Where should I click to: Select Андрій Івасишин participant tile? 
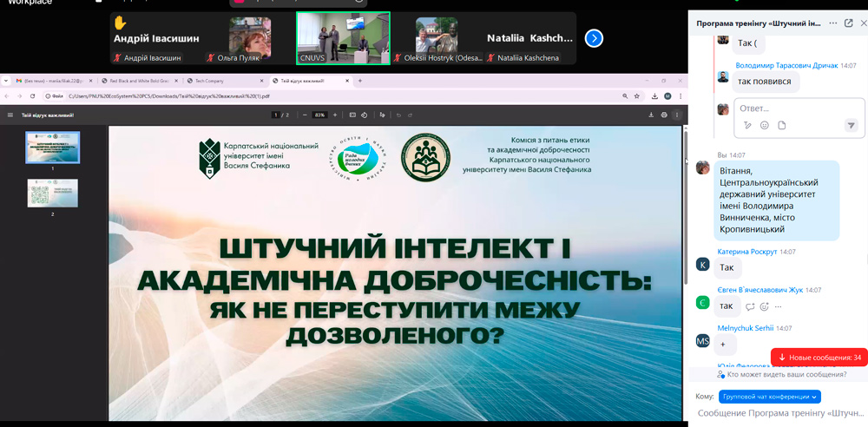[155, 38]
